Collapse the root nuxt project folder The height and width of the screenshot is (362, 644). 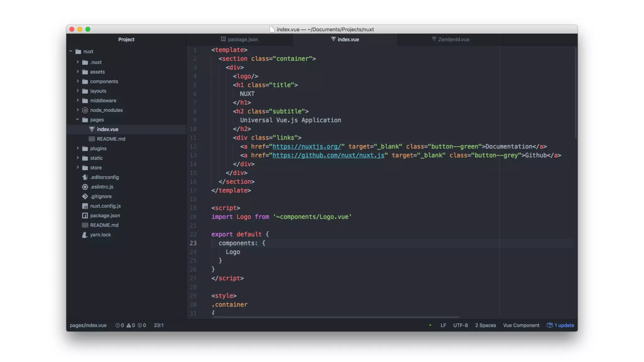(x=71, y=51)
